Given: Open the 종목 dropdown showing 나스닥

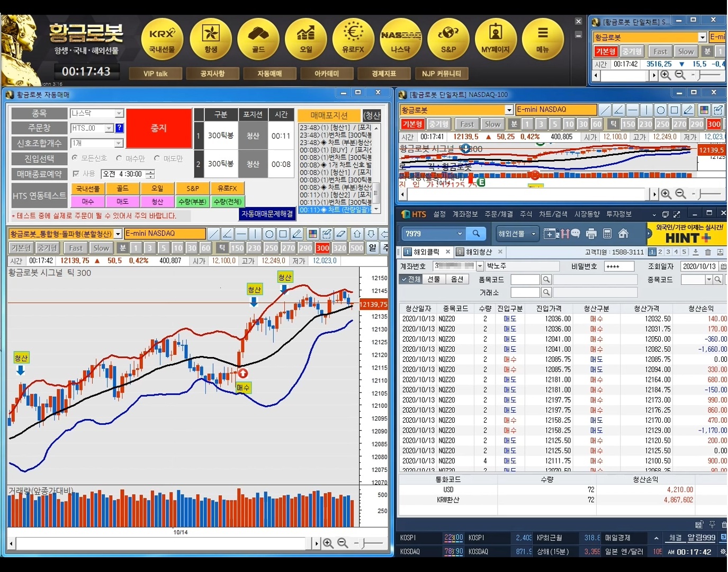Looking at the screenshot, I should tap(119, 113).
